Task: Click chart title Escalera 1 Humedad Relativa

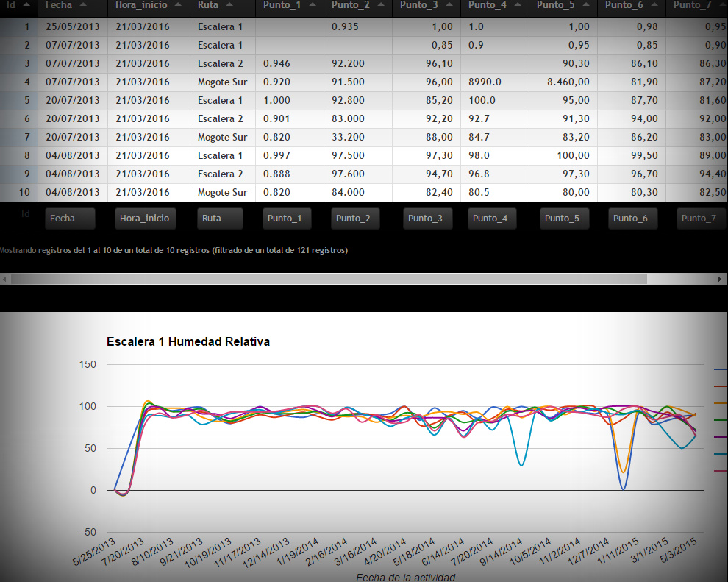Action: (x=188, y=342)
